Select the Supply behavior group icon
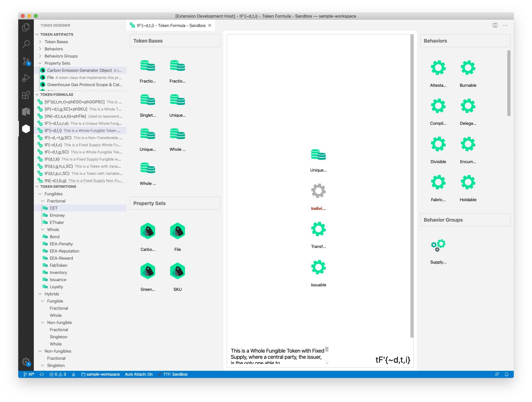Image resolution: width=532 pixels, height=402 pixels. pos(438,245)
